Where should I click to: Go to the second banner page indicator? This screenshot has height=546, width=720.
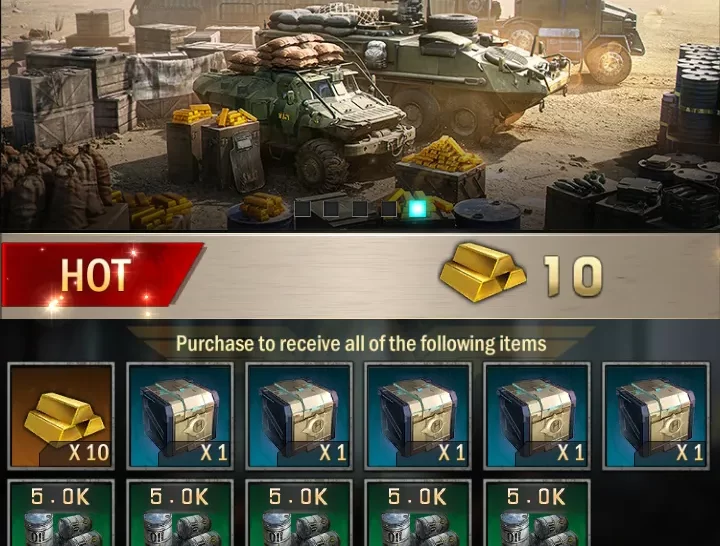point(331,208)
